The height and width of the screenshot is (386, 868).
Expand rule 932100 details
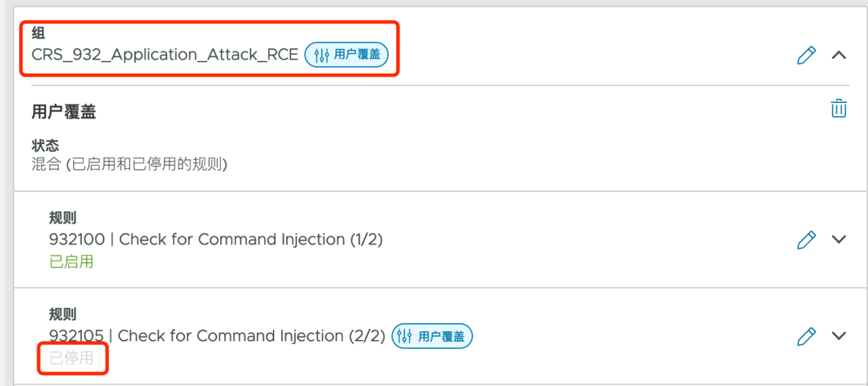click(x=838, y=240)
